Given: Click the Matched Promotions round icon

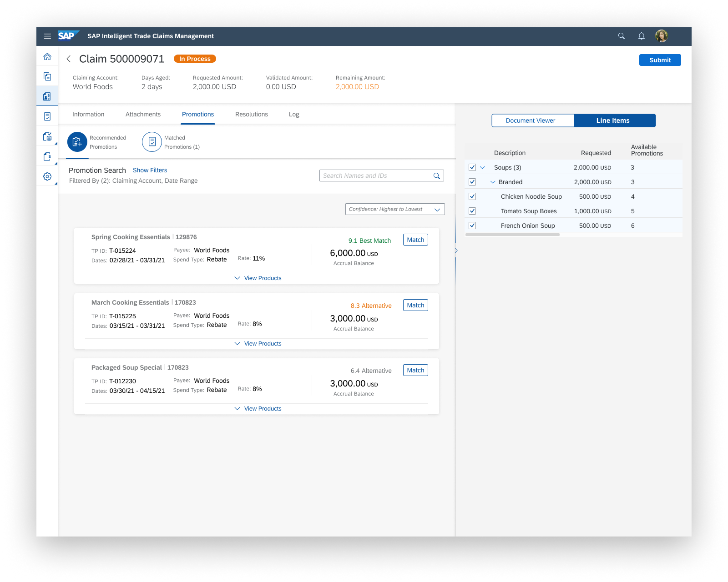Looking at the screenshot, I should pyautogui.click(x=152, y=142).
